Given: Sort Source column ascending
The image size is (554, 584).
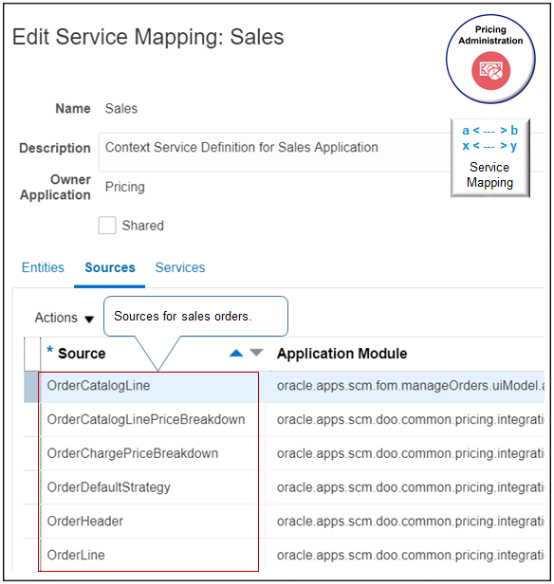Looking at the screenshot, I should (x=236, y=353).
